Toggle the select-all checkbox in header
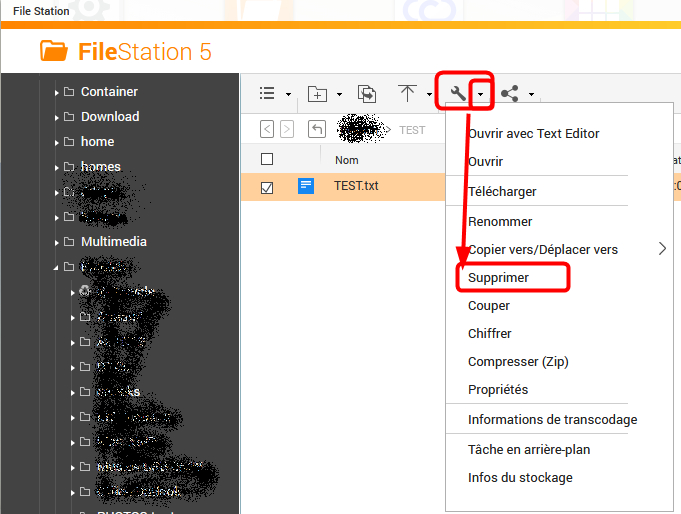681x514 pixels. point(267,159)
